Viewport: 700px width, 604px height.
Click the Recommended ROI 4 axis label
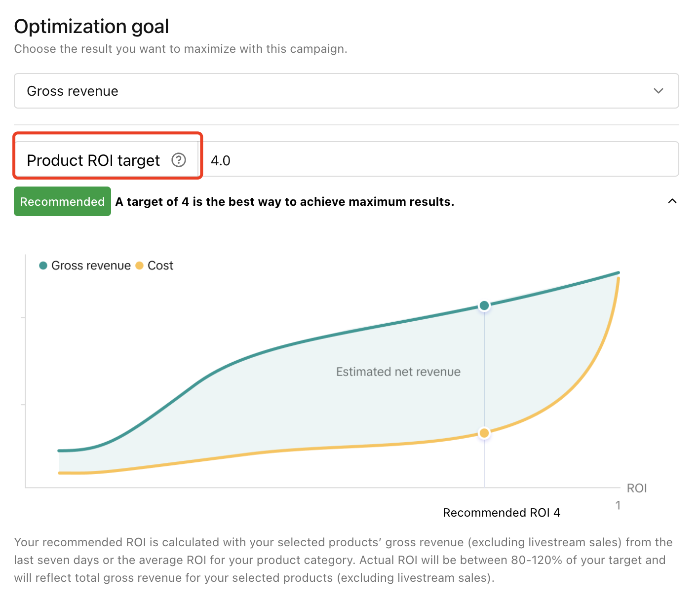tap(501, 513)
